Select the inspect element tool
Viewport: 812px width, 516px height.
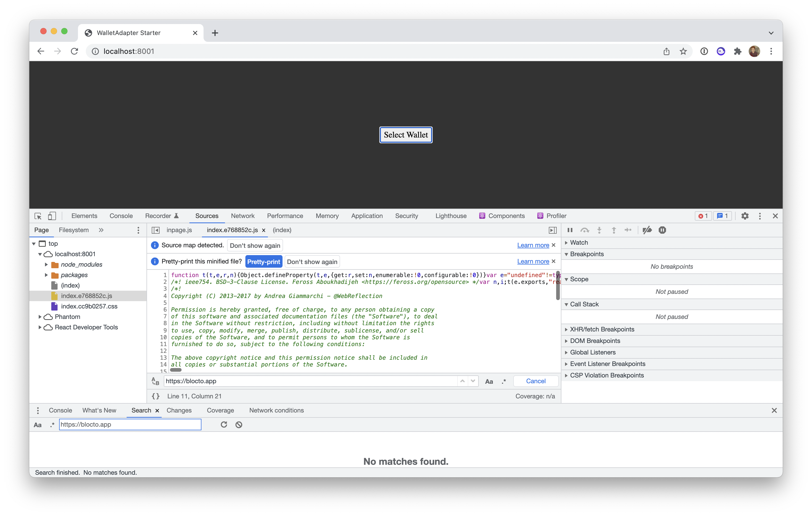coord(37,216)
